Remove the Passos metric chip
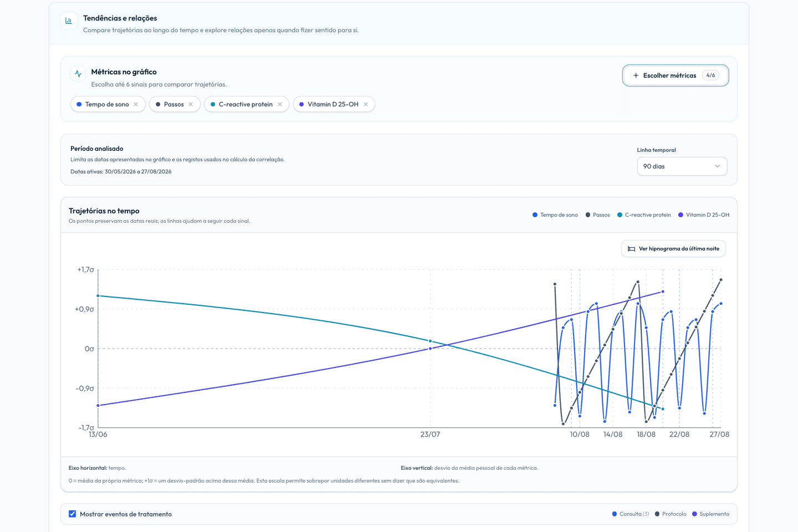Image resolution: width=798 pixels, height=532 pixels. [191, 104]
